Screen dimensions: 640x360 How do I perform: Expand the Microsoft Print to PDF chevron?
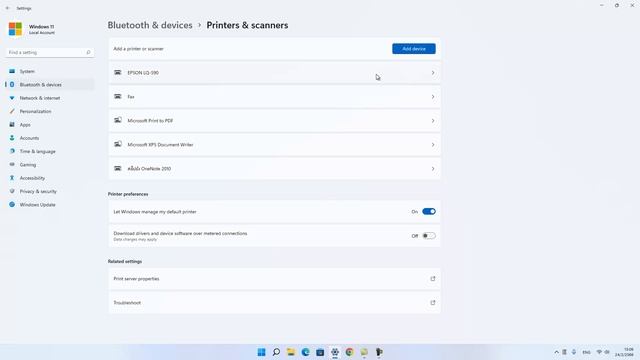[433, 121]
